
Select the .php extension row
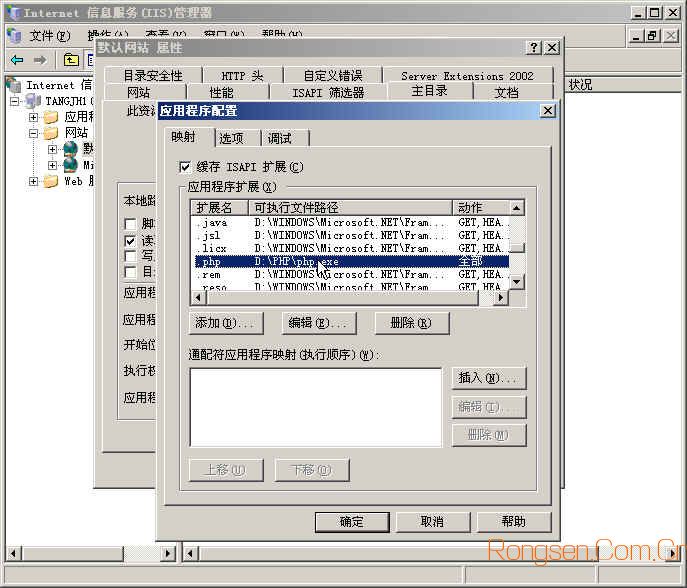click(x=351, y=262)
